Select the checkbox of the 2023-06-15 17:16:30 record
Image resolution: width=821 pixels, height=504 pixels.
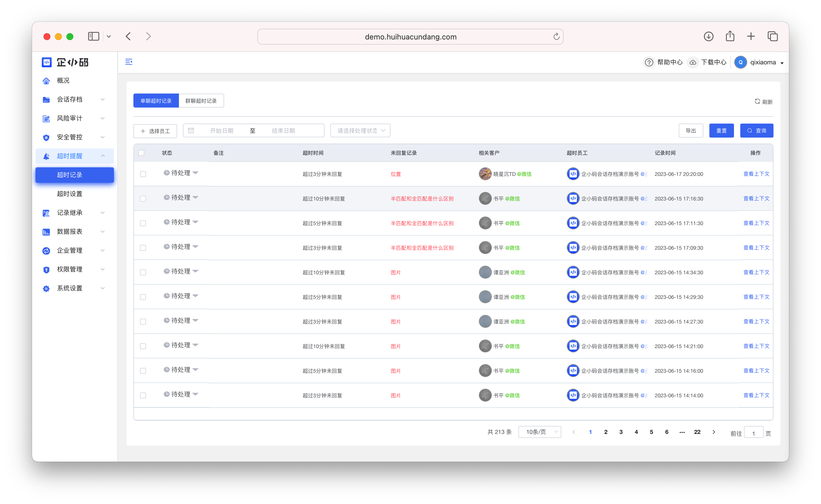coord(143,199)
